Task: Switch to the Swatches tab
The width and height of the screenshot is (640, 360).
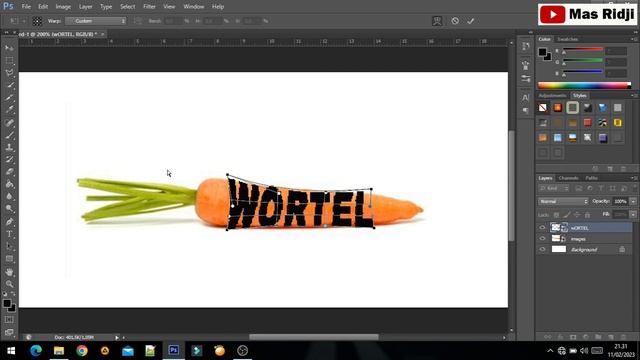Action: tap(567, 39)
